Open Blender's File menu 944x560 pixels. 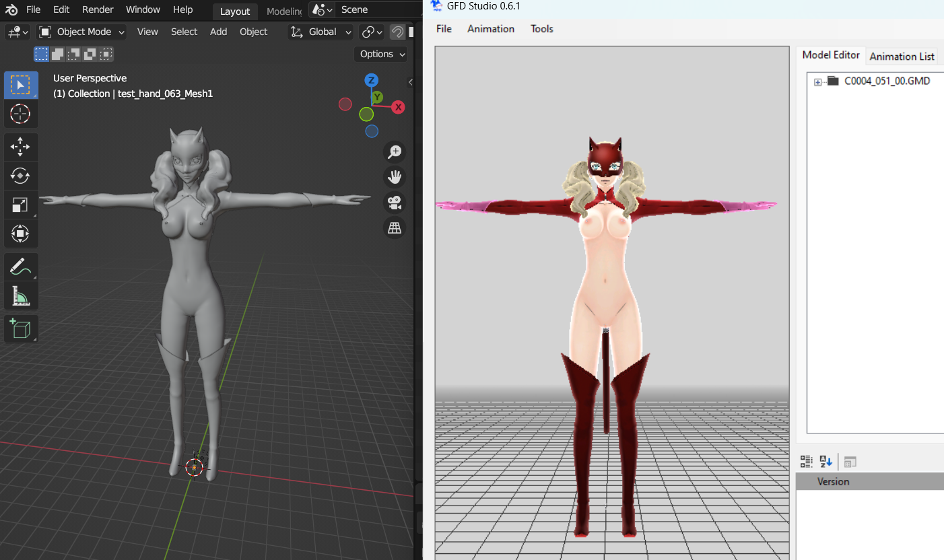tap(33, 9)
